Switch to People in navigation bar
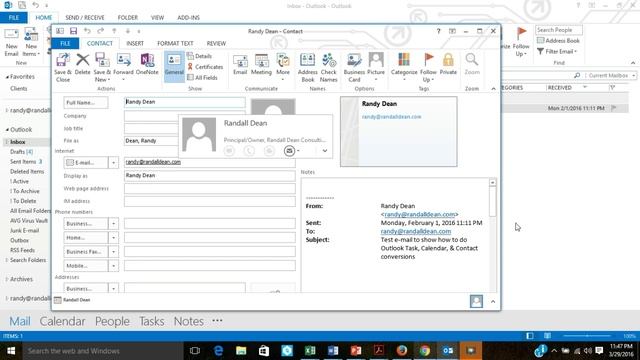The image size is (640, 360). [x=112, y=321]
